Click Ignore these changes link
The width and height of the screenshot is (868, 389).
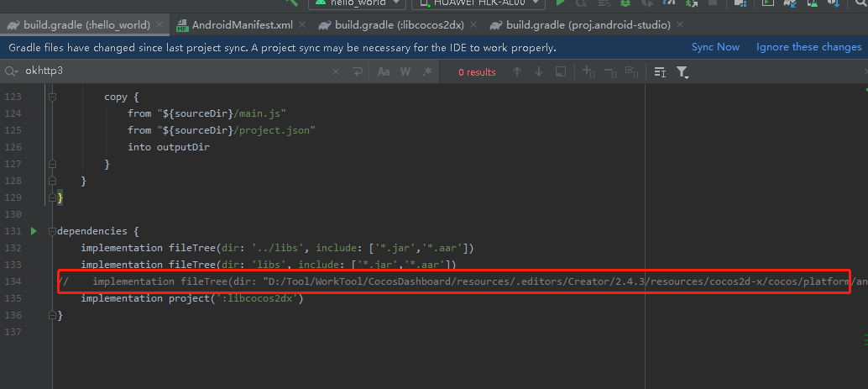[x=808, y=47]
